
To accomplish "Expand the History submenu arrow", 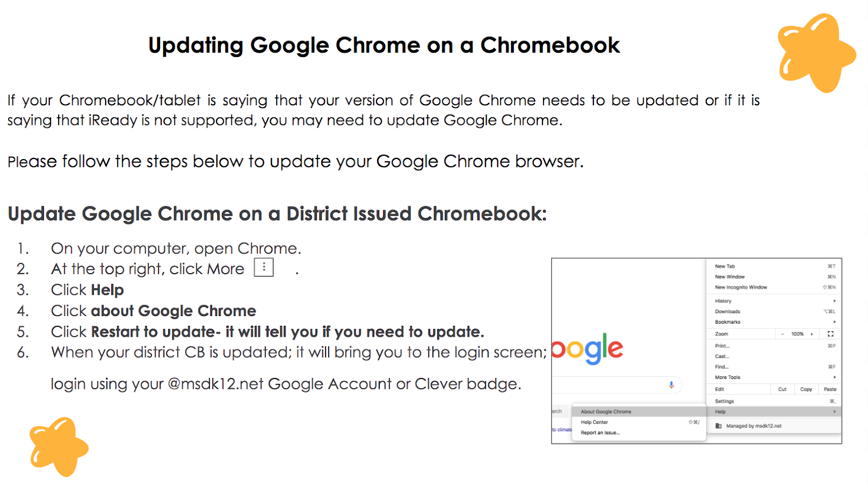I will (x=834, y=301).
